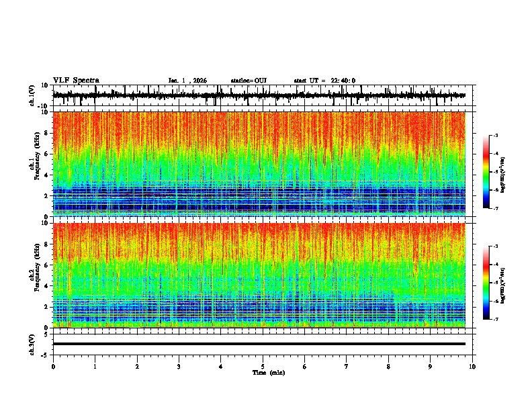Click the "Time (min)" axis label
Viewport: 532px width, 411px height.
pos(269,373)
